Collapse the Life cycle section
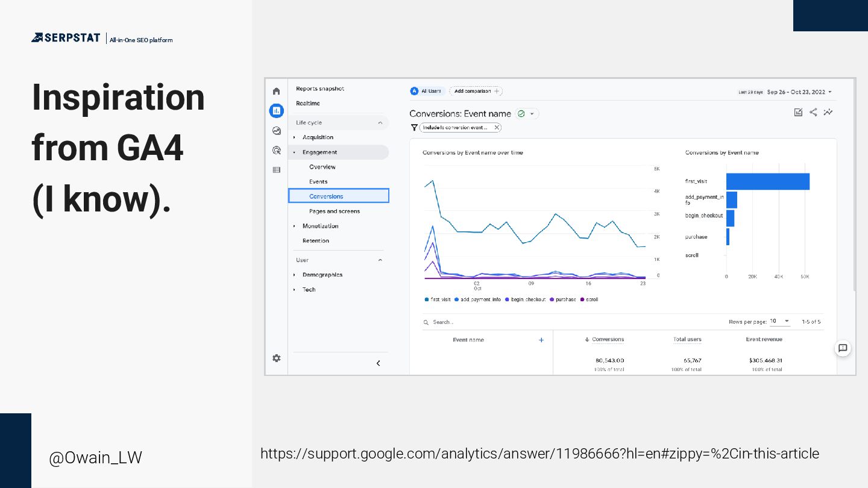 tap(380, 123)
